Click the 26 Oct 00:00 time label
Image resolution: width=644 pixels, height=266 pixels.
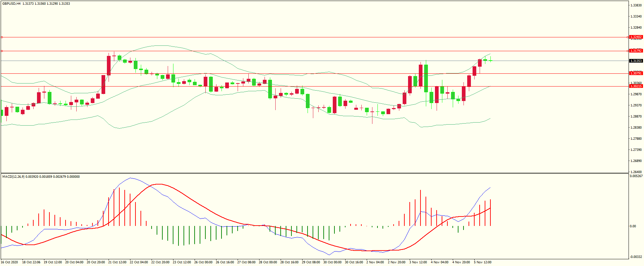click(x=203, y=262)
